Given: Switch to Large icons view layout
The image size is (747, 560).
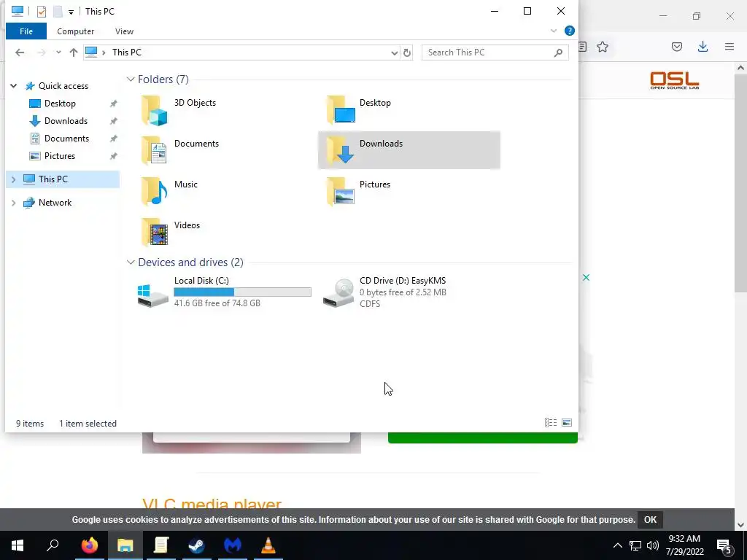Looking at the screenshot, I should [566, 422].
